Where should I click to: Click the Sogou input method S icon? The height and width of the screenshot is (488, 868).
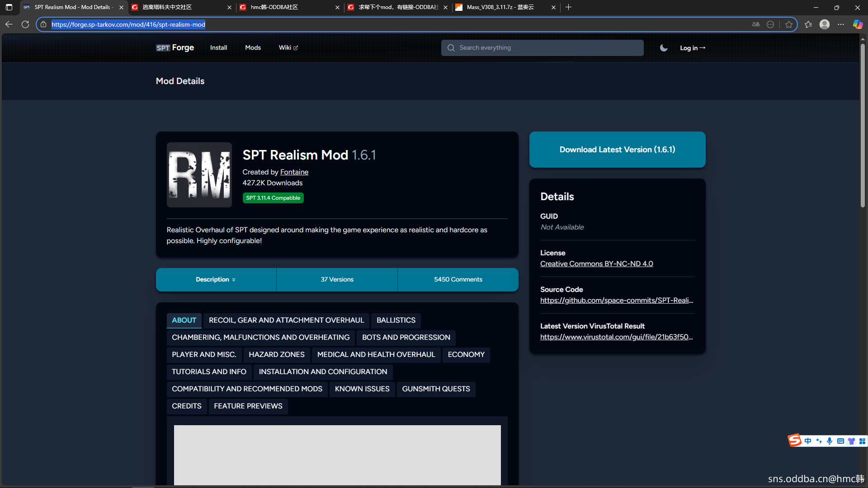coord(794,441)
